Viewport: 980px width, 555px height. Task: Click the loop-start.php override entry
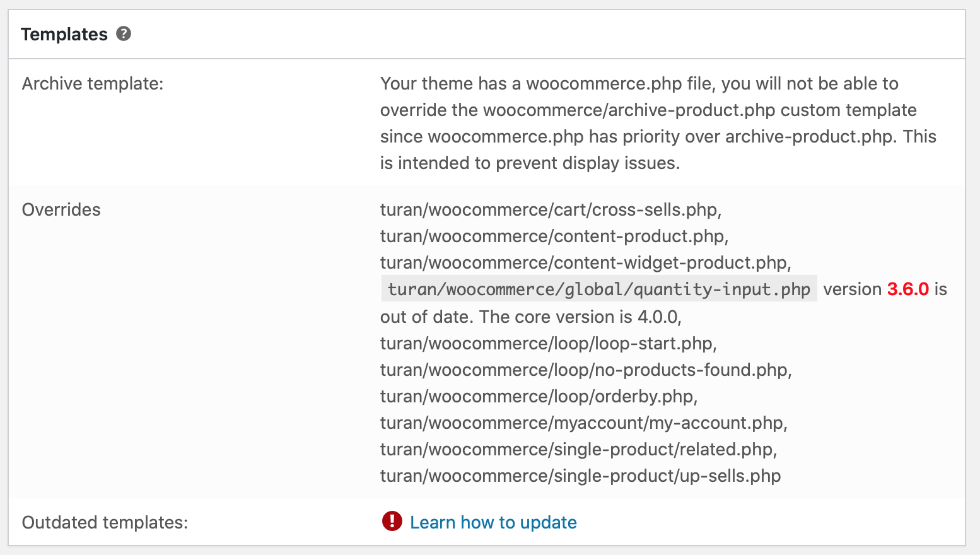pos(548,343)
